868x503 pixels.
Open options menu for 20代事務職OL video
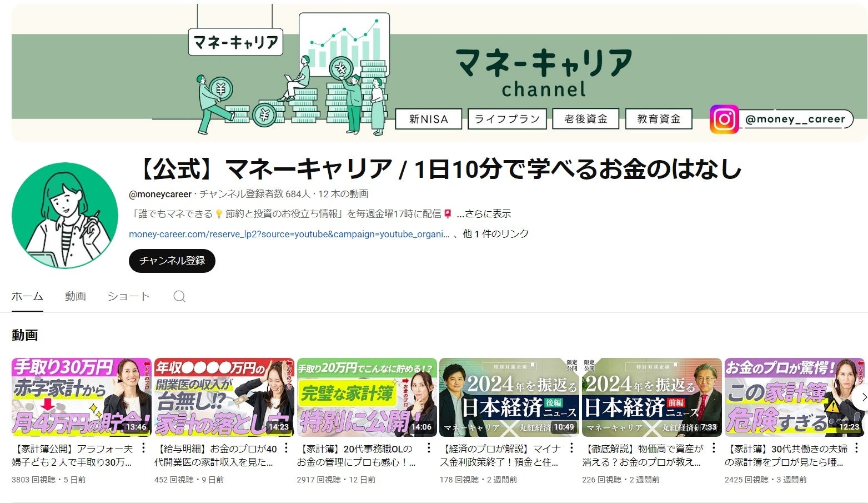pos(429,448)
